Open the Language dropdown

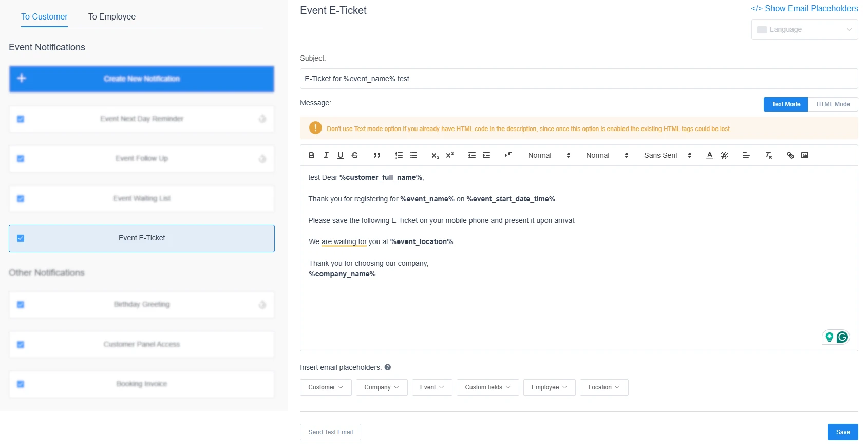coord(804,29)
